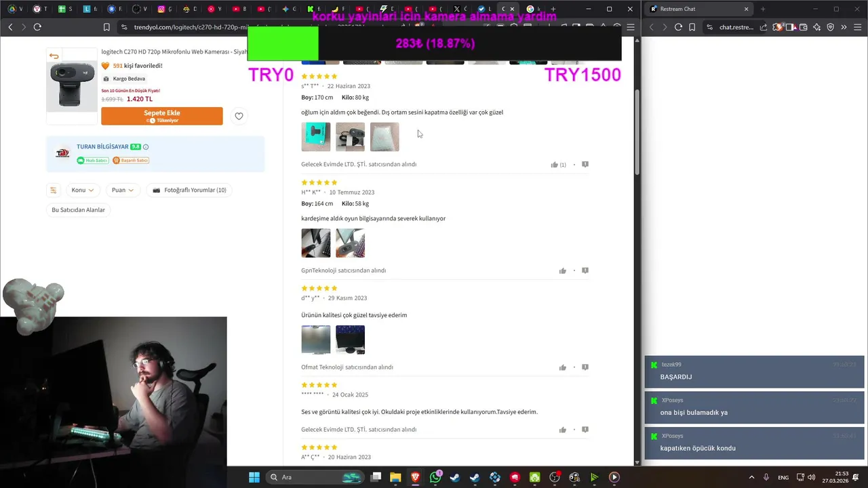Show hidden system tray icons

pos(751,477)
